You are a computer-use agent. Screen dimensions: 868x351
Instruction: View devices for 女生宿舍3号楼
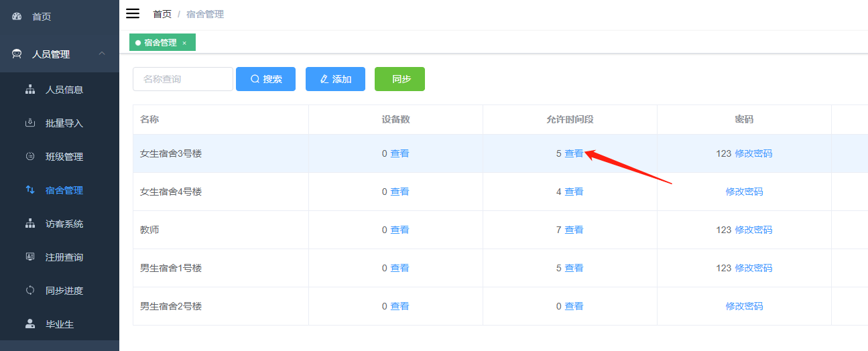[399, 153]
